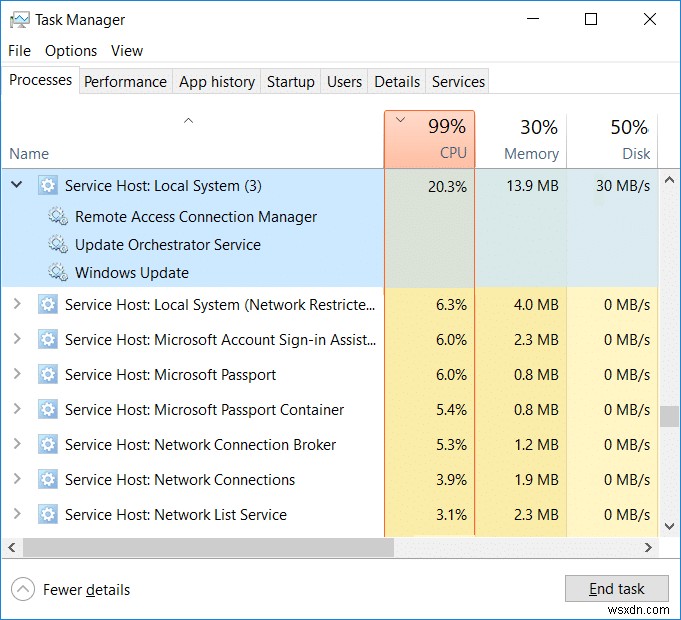Click the End task button

point(616,589)
